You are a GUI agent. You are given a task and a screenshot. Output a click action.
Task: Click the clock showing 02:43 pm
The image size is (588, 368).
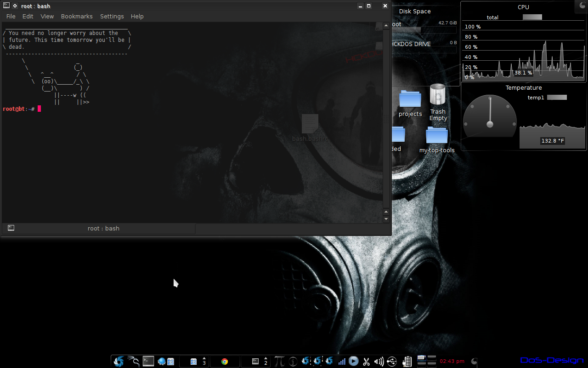[x=452, y=362]
